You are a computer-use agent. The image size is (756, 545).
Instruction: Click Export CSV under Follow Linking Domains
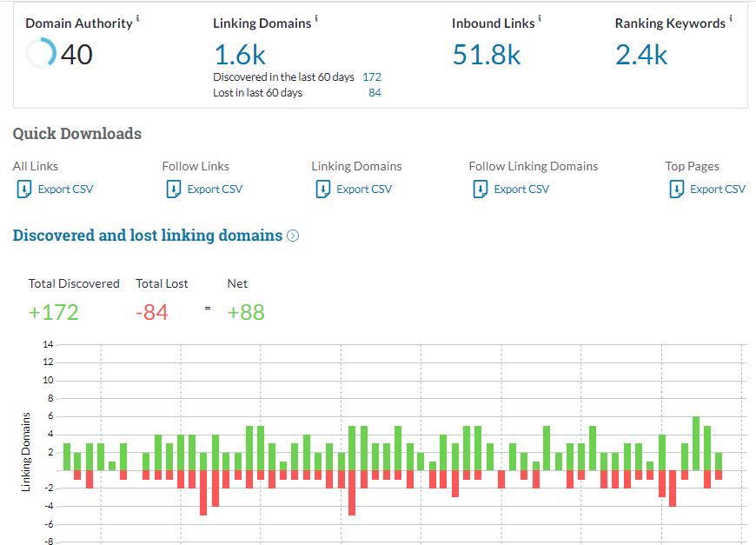(521, 189)
